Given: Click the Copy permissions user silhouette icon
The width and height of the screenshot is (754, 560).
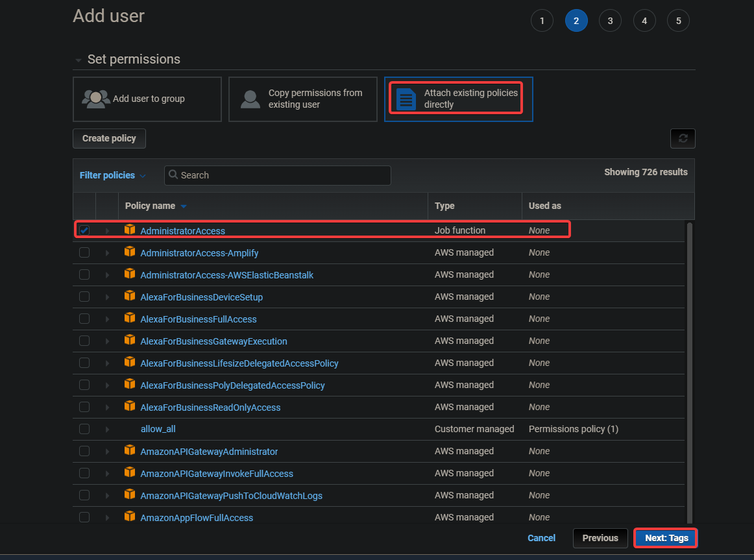Looking at the screenshot, I should [x=250, y=99].
